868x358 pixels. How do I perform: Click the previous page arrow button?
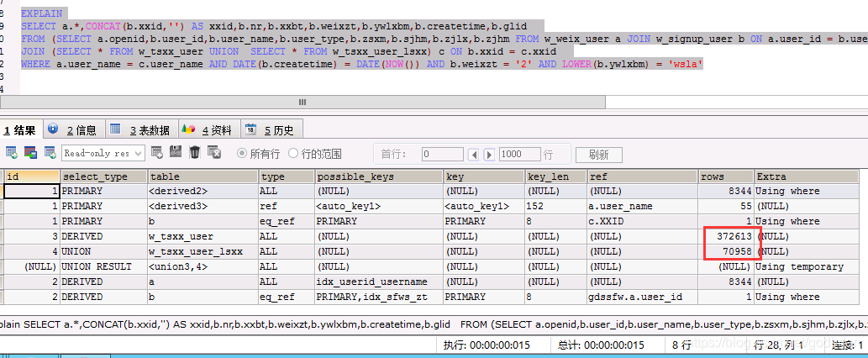473,155
